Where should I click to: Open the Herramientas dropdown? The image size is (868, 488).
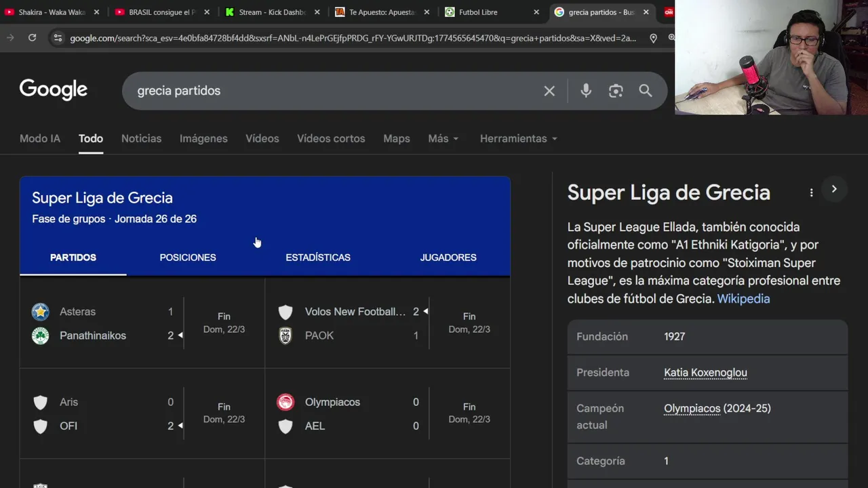click(x=519, y=138)
